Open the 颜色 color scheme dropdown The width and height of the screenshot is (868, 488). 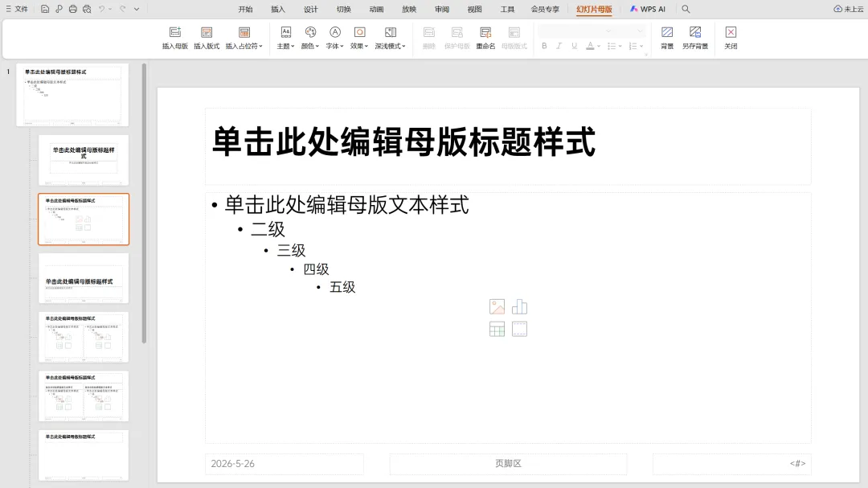coord(310,38)
